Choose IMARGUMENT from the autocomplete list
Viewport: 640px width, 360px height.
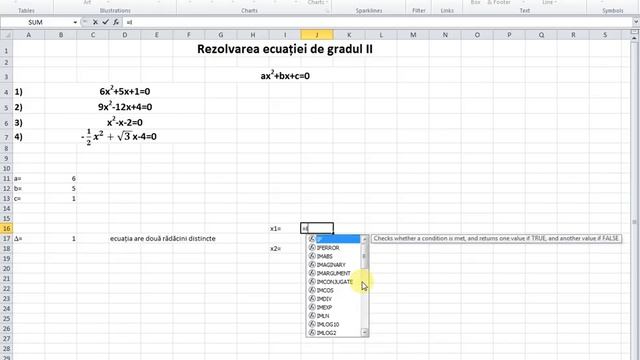(x=334, y=273)
